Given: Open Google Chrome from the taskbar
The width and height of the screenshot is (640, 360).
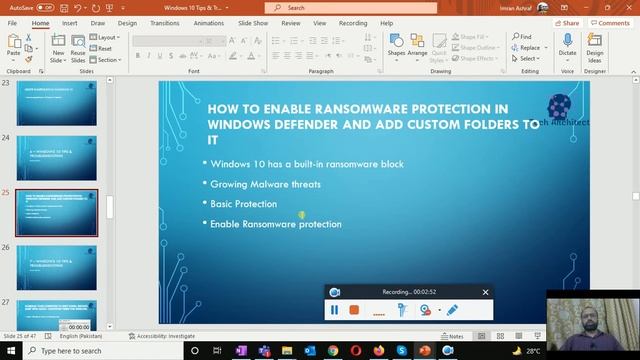Looking at the screenshot, I should 333,351.
